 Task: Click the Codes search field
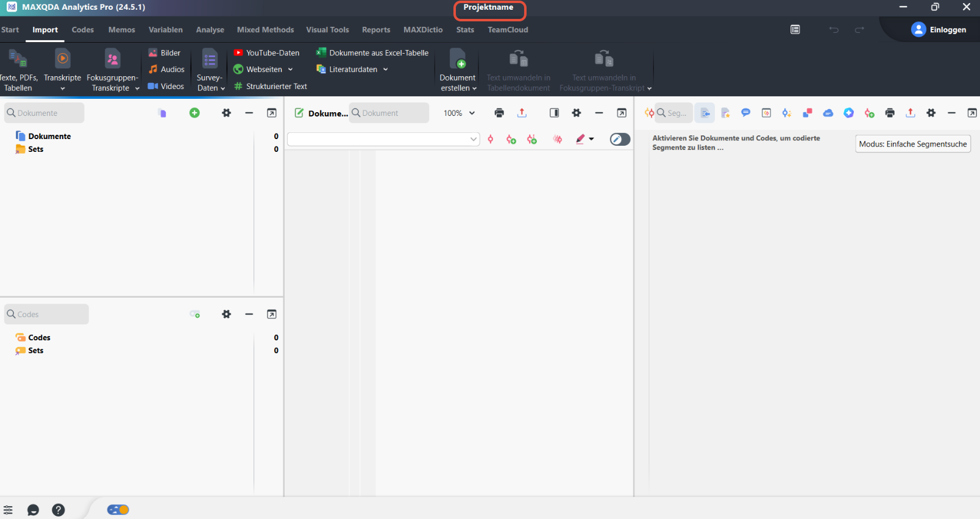(x=46, y=314)
